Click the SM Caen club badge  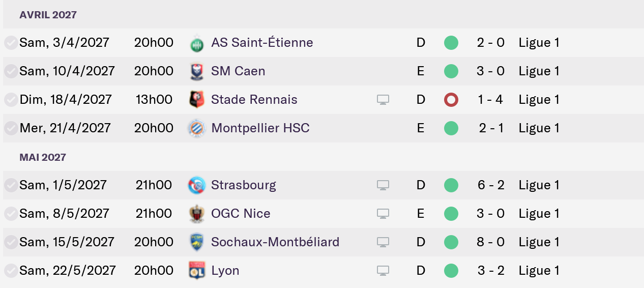click(x=196, y=71)
